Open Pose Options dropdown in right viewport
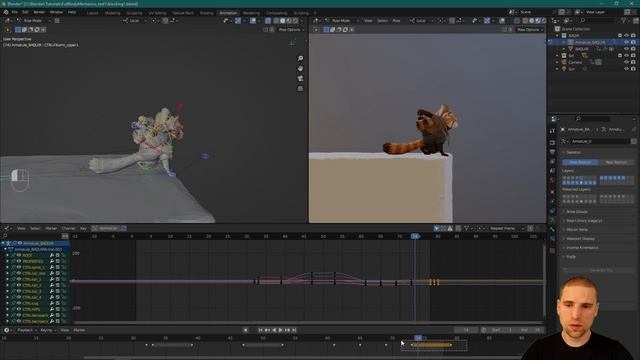This screenshot has height=360, width=640. click(x=530, y=30)
